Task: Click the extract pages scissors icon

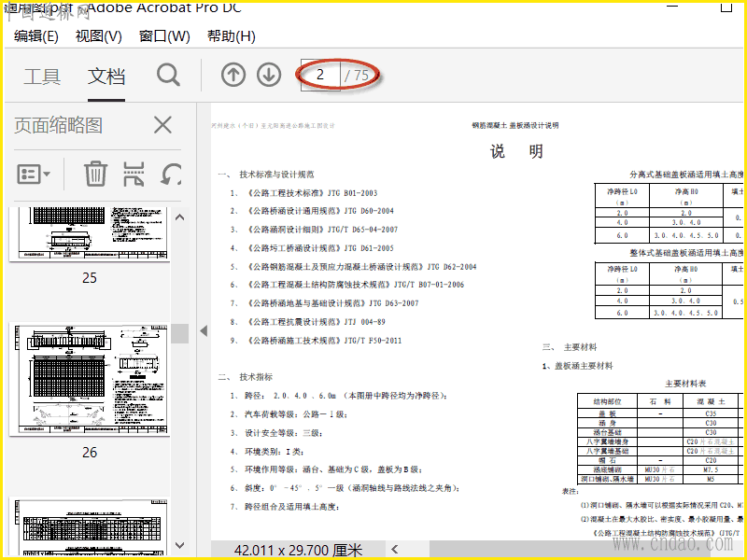Action: point(134,174)
